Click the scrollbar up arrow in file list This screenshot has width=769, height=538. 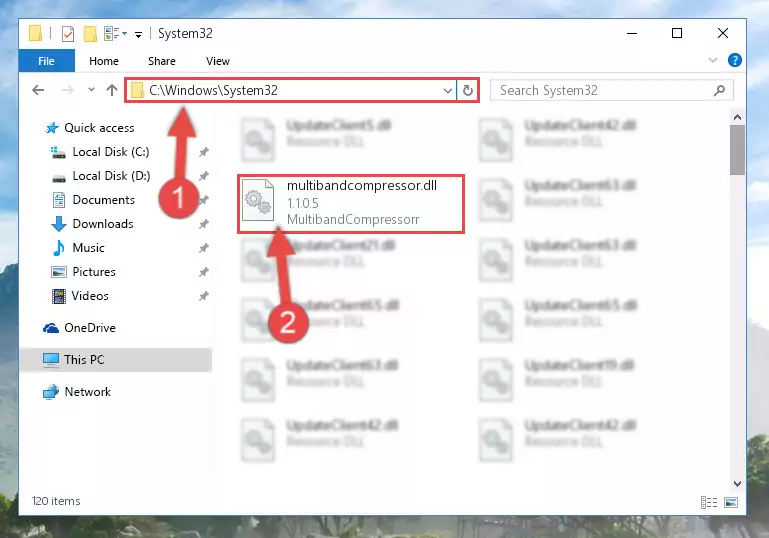tap(737, 117)
